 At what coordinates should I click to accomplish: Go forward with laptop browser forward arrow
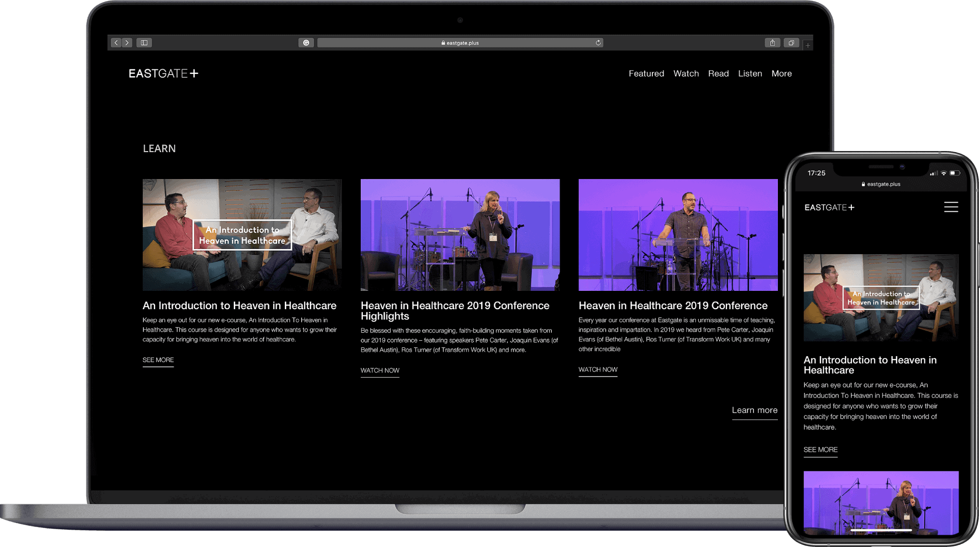(127, 43)
